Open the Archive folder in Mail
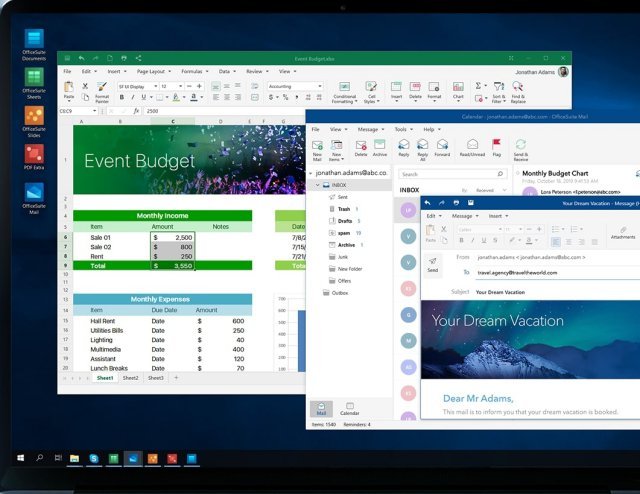The height and width of the screenshot is (494, 640). (x=346, y=245)
